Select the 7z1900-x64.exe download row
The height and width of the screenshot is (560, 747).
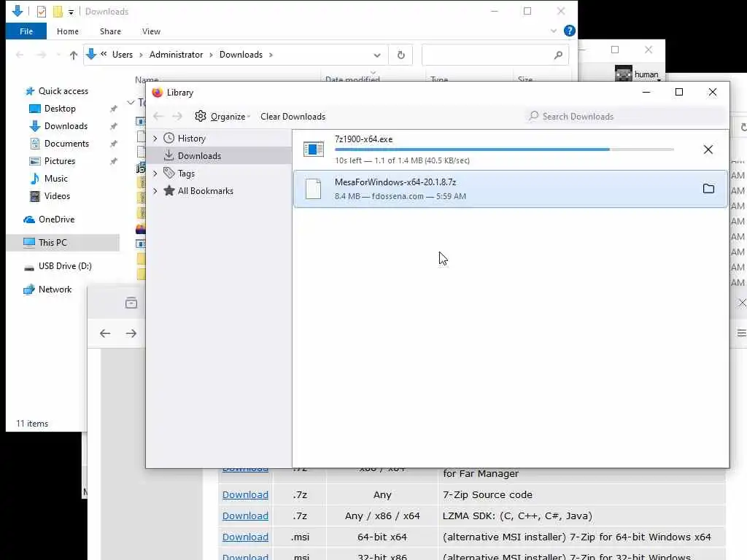[x=510, y=149]
